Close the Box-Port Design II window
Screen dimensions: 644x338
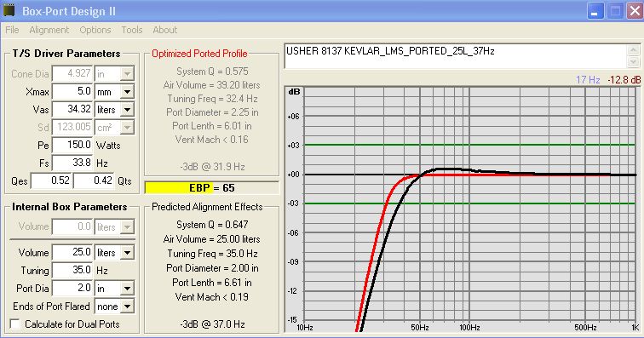[x=634, y=11]
